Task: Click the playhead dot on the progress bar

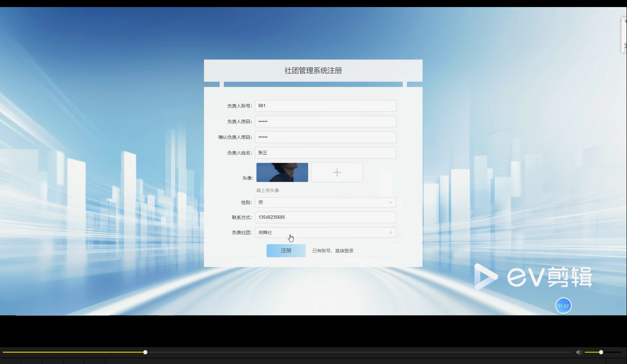Action: pos(145,352)
